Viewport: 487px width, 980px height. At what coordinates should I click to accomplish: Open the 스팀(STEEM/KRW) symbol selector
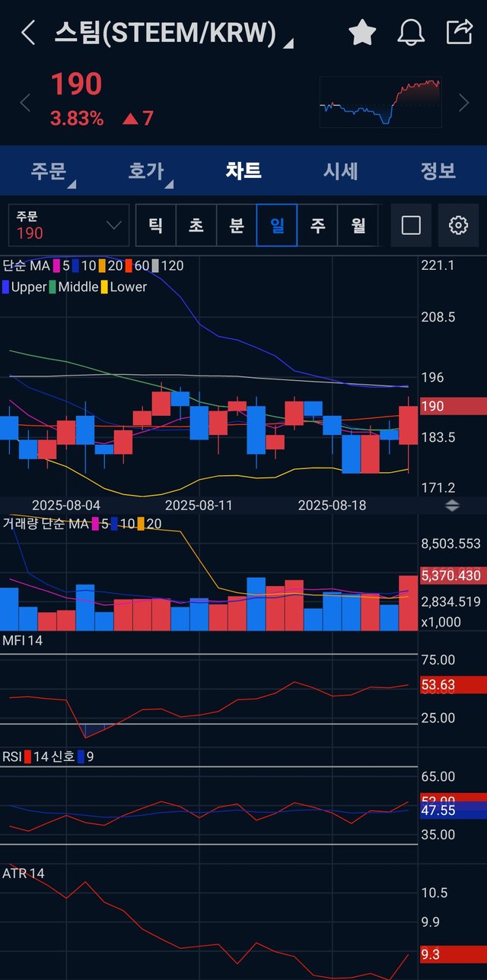[173, 33]
